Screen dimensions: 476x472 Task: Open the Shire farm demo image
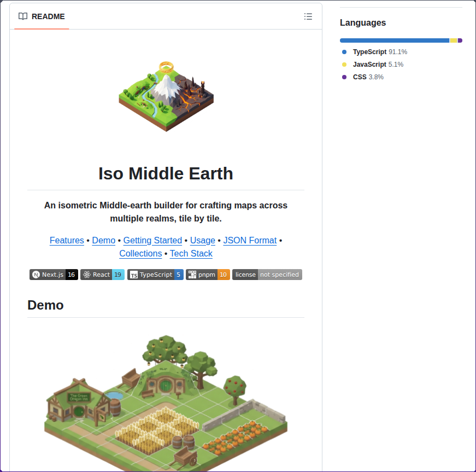[x=166, y=403]
